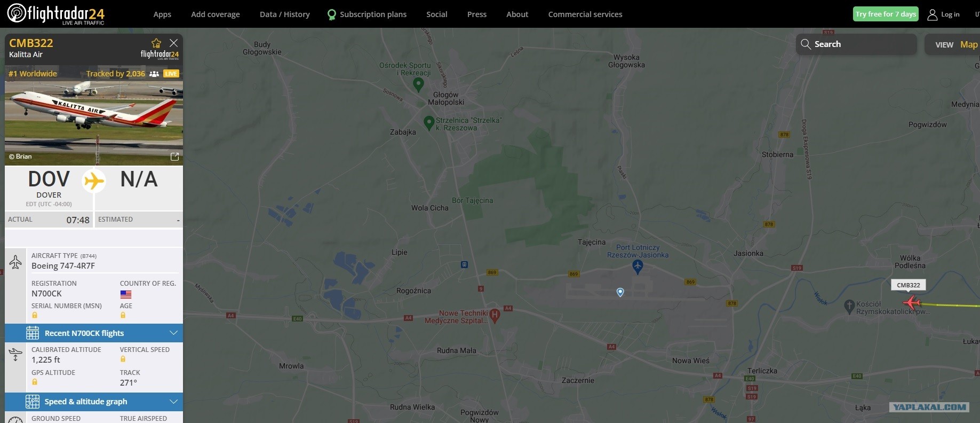Click the Kalitta Air aircraft photo
The image size is (980, 423).
(94, 122)
